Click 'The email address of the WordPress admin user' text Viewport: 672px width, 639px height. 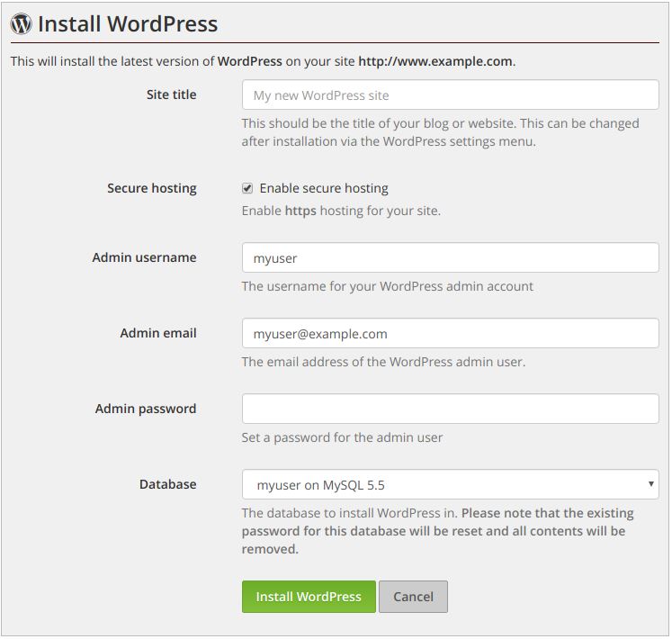point(383,362)
